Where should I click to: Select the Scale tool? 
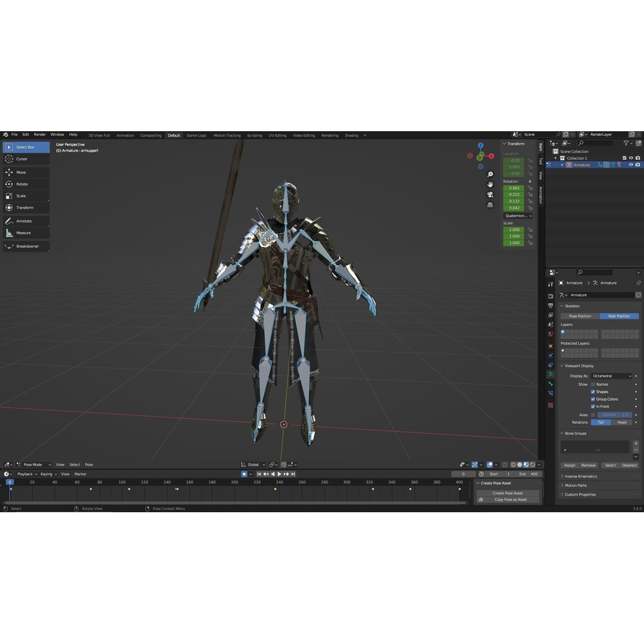coord(26,196)
